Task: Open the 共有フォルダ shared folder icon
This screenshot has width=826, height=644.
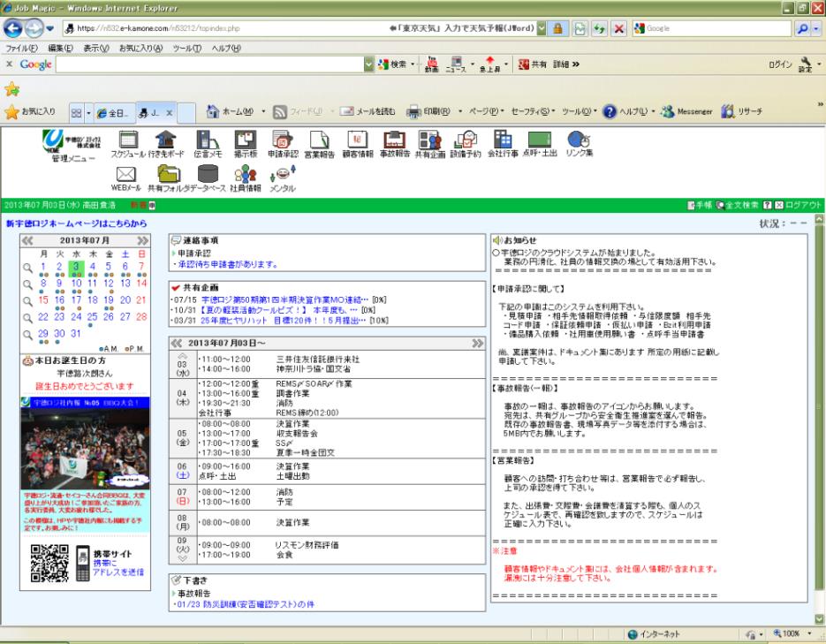Action: pyautogui.click(x=168, y=176)
